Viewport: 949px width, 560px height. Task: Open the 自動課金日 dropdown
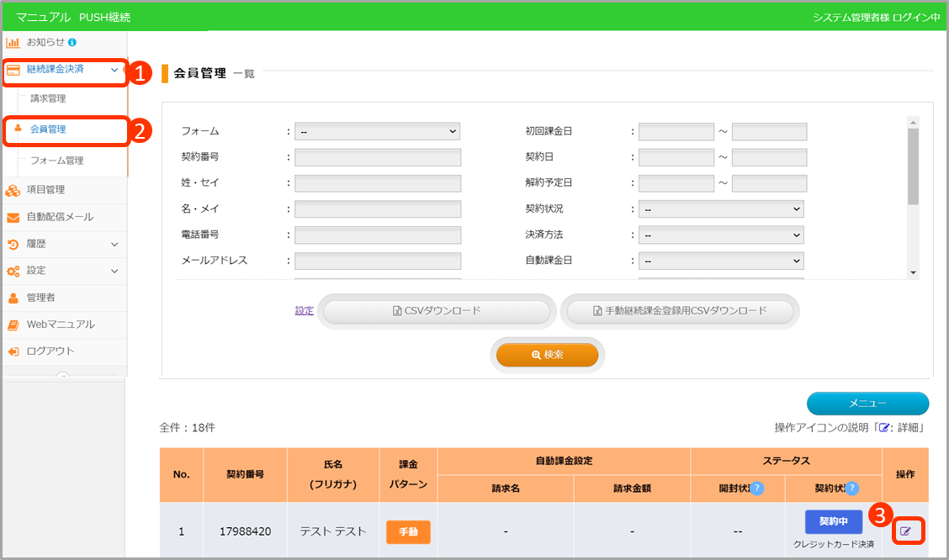pos(721,262)
